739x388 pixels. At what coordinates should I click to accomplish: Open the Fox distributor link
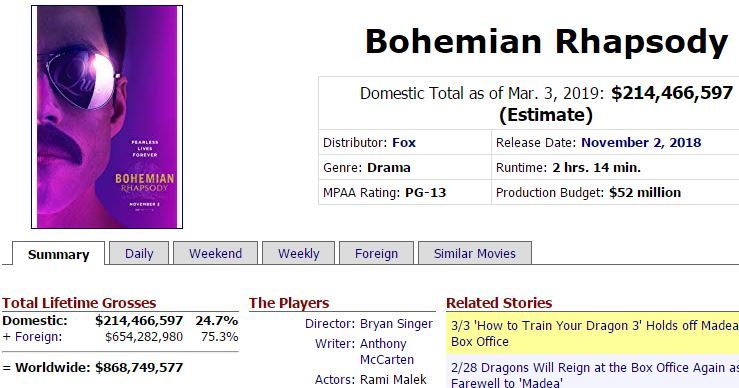[404, 142]
